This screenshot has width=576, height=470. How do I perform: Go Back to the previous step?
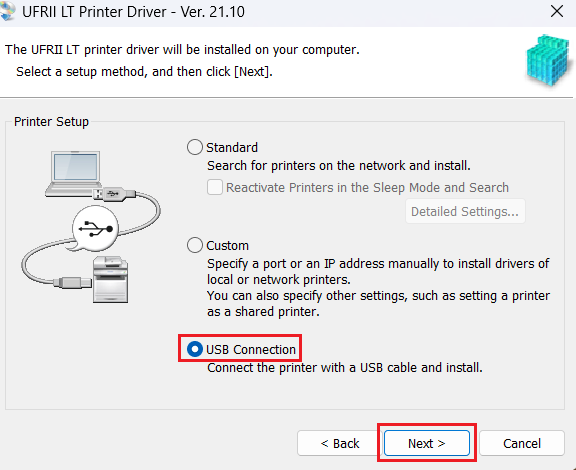340,443
